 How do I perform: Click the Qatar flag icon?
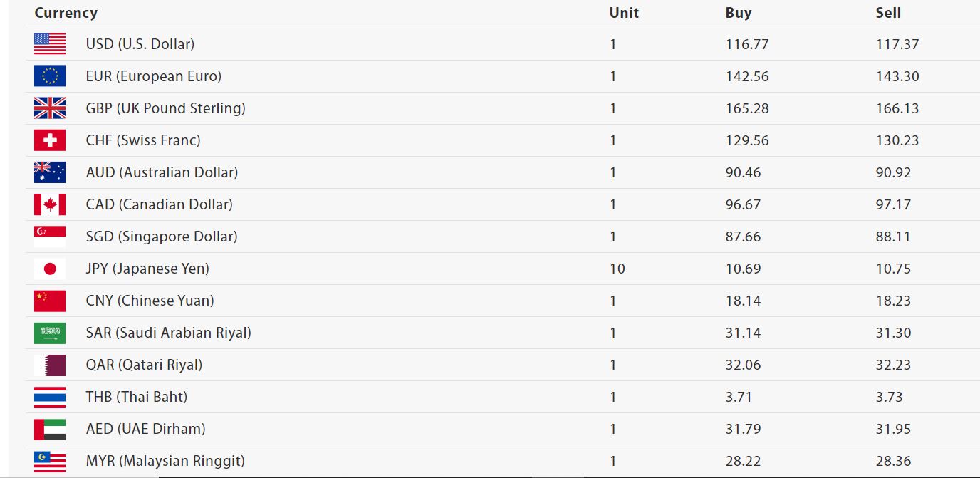50,365
